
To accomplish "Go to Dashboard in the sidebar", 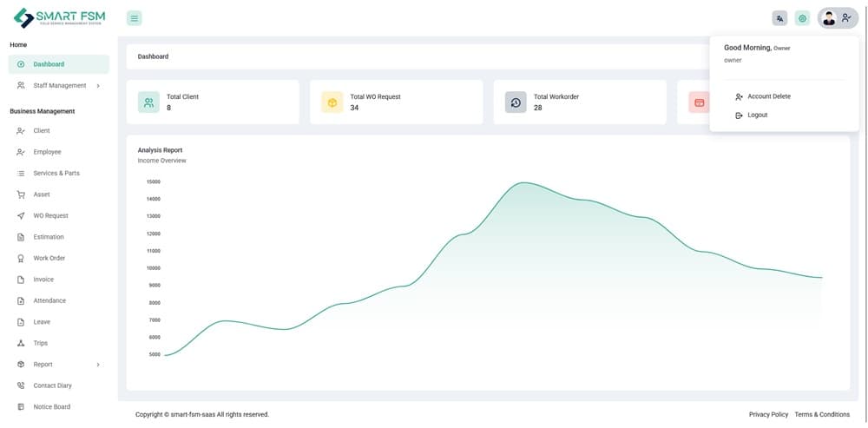I will point(49,64).
